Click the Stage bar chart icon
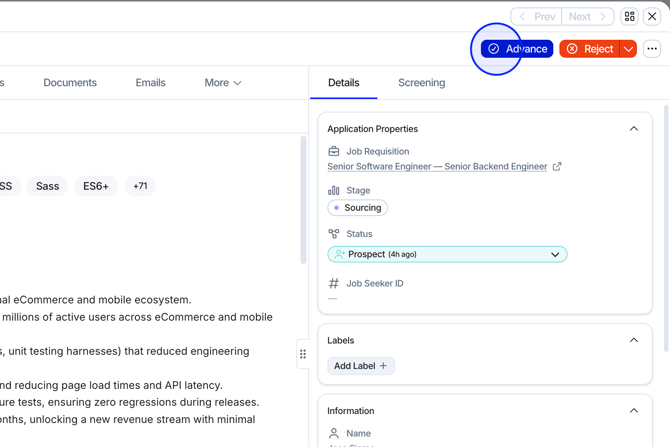The image size is (670, 447). [x=334, y=190]
